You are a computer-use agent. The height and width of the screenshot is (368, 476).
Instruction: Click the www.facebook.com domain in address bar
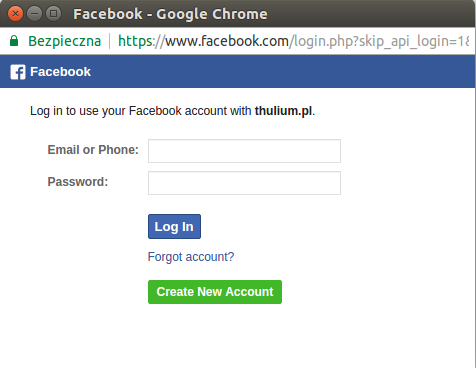point(227,41)
